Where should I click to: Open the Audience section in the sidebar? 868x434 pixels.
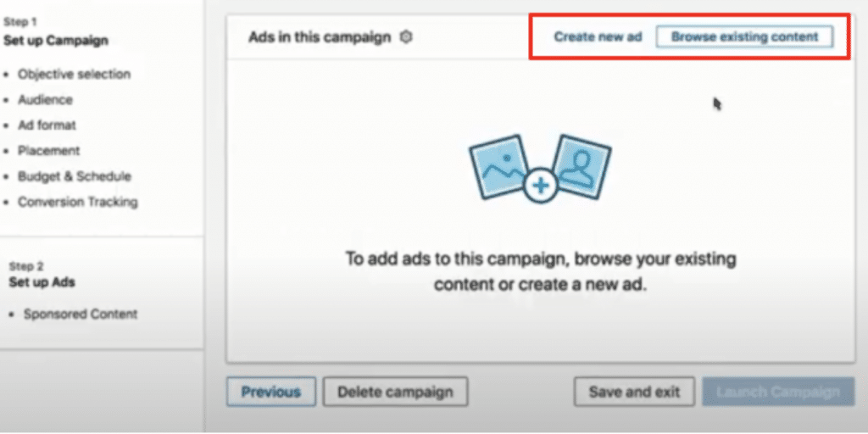point(46,100)
